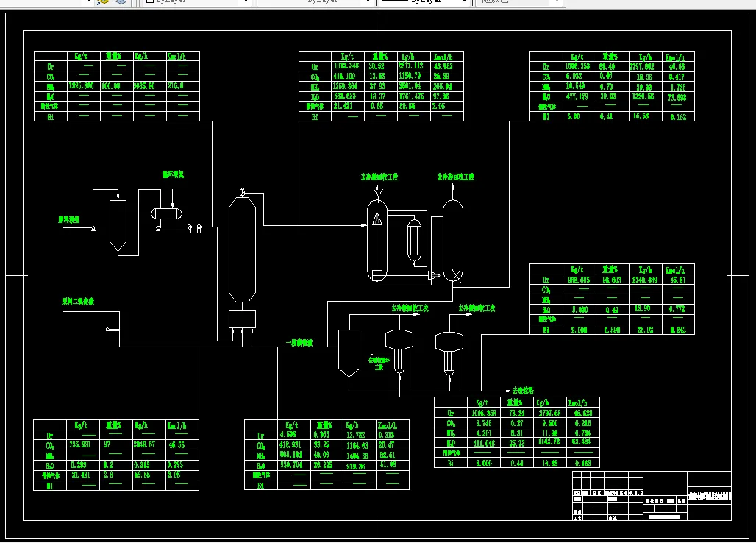
Task: Click cell '1013.348' in top middle table
Action: pos(346,66)
